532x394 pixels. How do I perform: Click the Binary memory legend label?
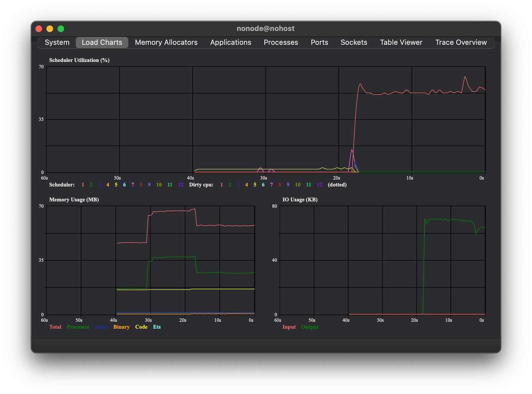pos(121,327)
